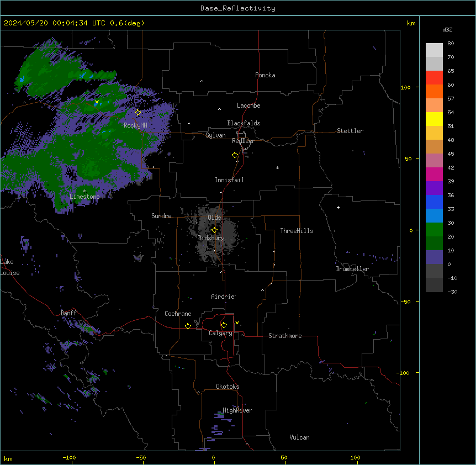Image resolution: width=476 pixels, height=465 pixels.
Task: Click the -50 label on bottom km axis
Action: pyautogui.click(x=141, y=457)
